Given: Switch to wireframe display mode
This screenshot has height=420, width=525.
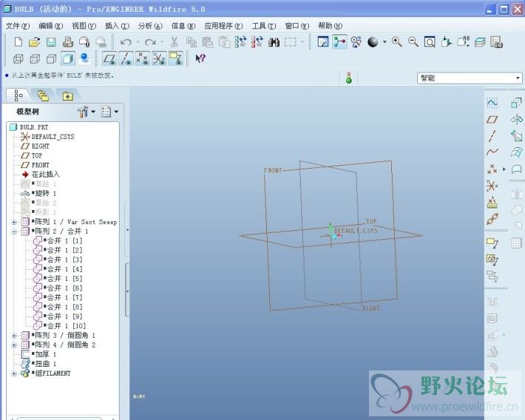Looking at the screenshot, I should point(18,59).
